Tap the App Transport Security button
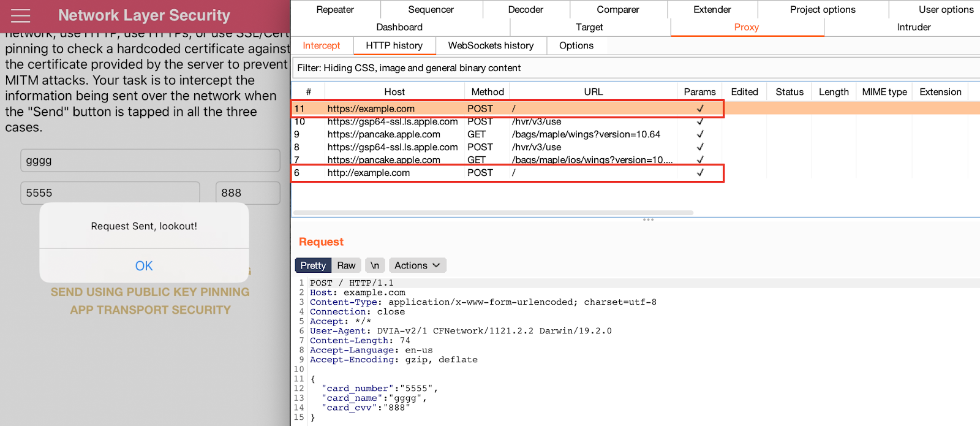Screen dimensions: 980x426 [150, 310]
